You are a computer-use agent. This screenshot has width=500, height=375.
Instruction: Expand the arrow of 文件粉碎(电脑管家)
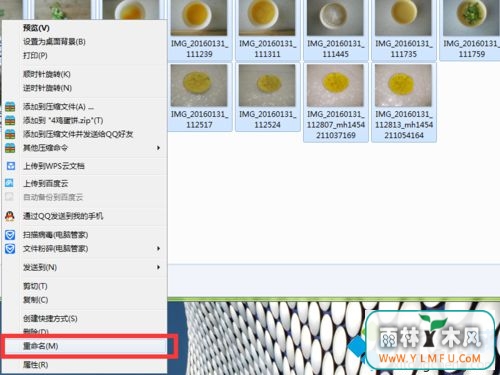pyautogui.click(x=159, y=249)
